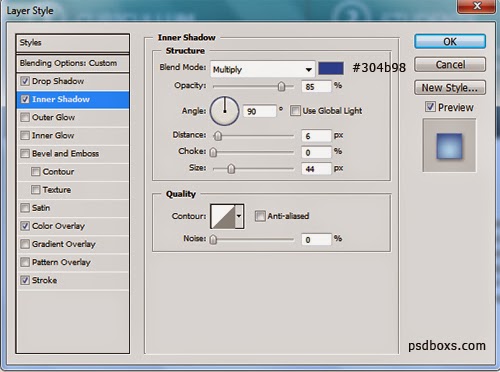This screenshot has height=372, width=500.
Task: Focus the Size value field 44
Action: (316, 169)
